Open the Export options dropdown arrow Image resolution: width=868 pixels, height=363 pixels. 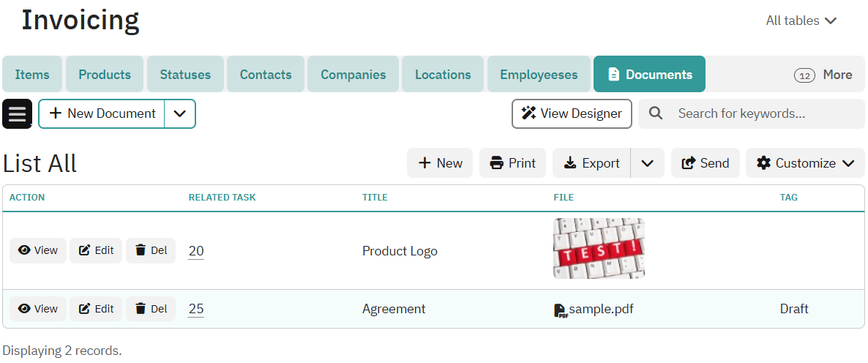pos(648,163)
